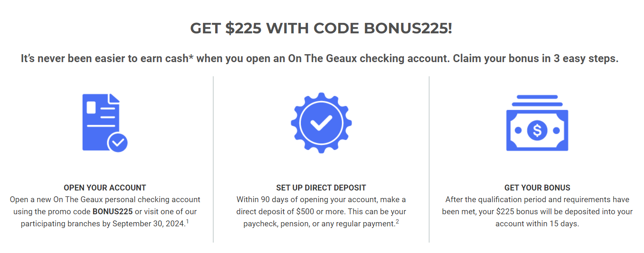The height and width of the screenshot is (253, 644).
Task: Click the "Within 90 days of opening" text
Action: (x=279, y=200)
